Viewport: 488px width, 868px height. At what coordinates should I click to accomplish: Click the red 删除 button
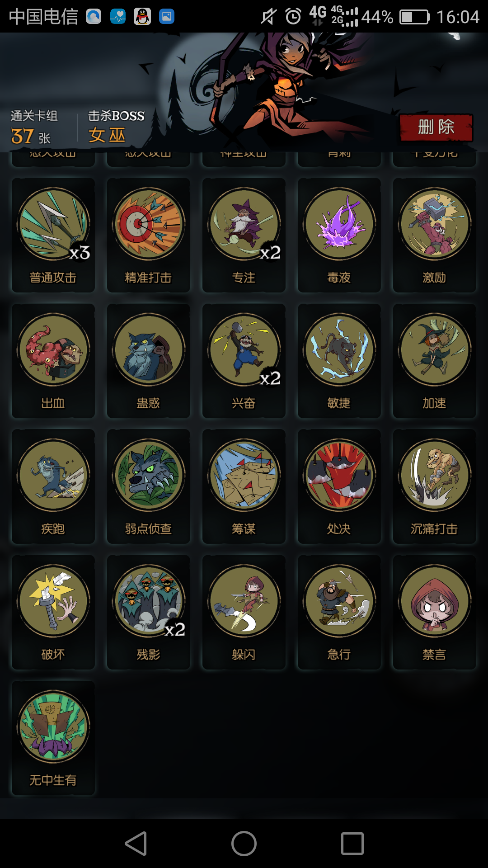click(x=436, y=127)
